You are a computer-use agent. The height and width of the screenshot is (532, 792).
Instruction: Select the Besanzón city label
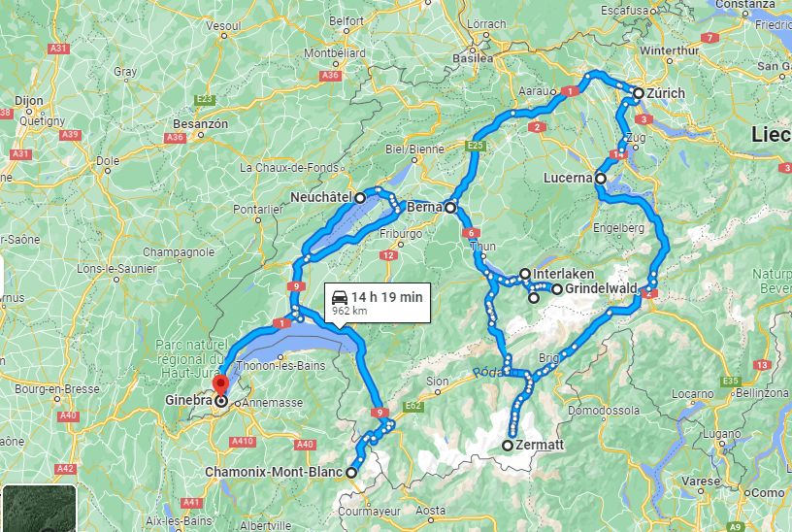click(x=201, y=124)
